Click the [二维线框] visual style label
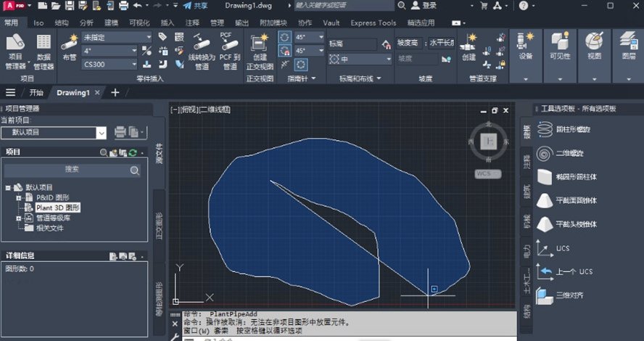This screenshot has height=341, width=644. [x=214, y=110]
